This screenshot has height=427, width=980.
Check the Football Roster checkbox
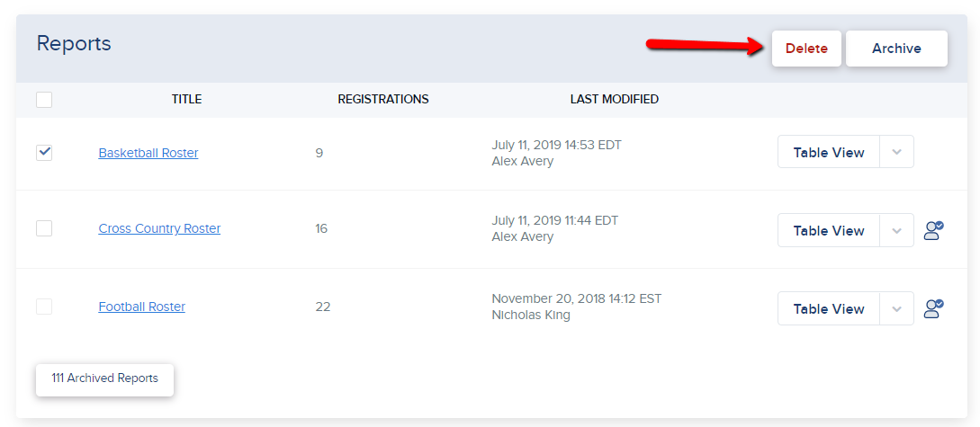[44, 307]
